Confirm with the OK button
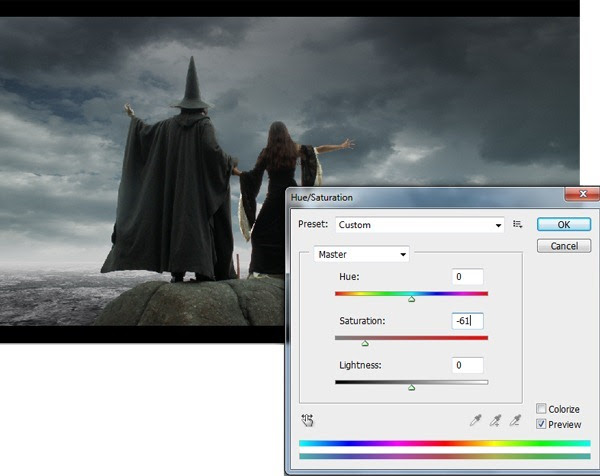Screen dimensions: 600x476 click(564, 224)
